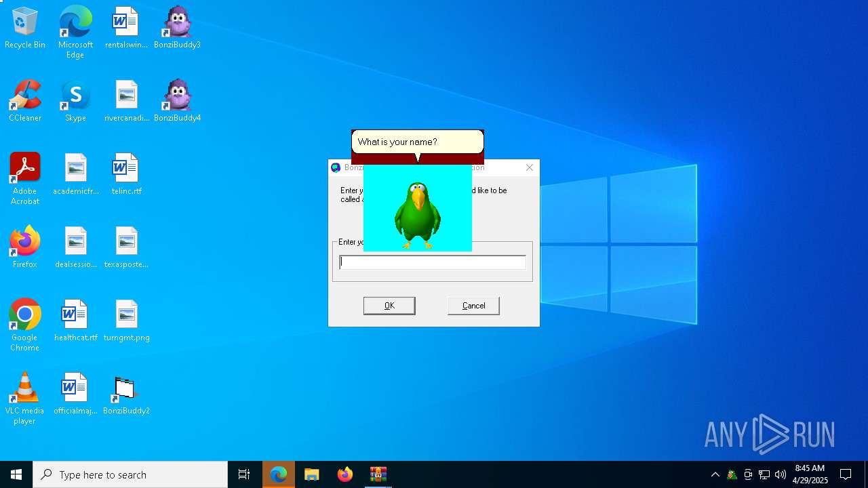Open Task View from the taskbar
The height and width of the screenshot is (488, 868).
tap(244, 474)
